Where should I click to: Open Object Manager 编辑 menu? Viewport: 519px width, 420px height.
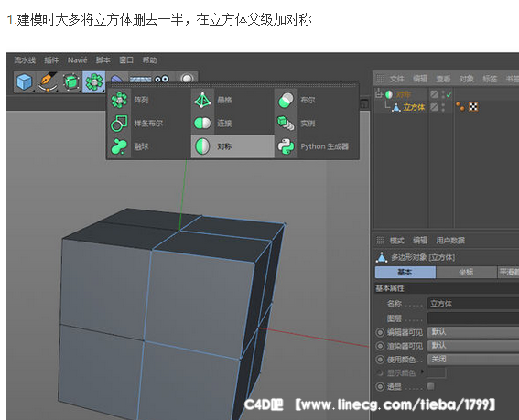pos(420,79)
